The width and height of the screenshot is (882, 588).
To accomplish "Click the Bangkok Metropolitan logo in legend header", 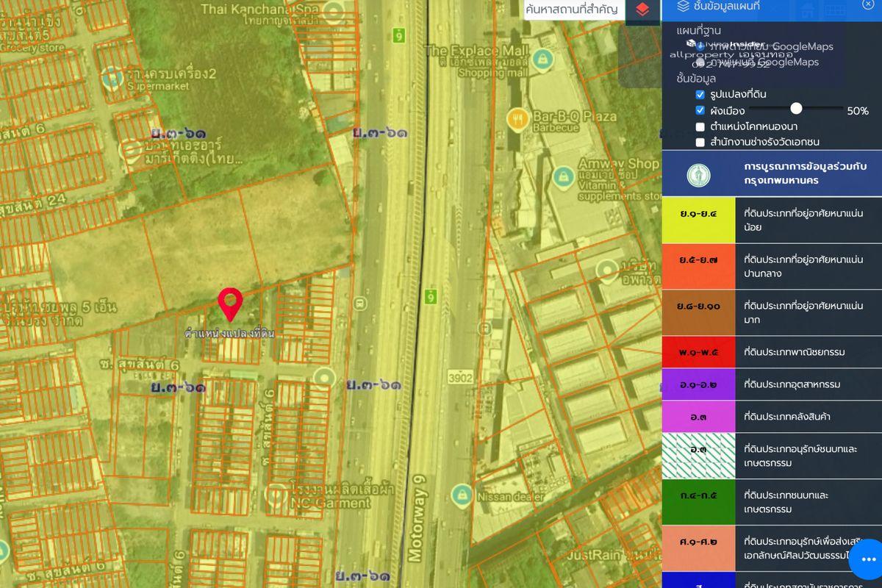I will 698,174.
